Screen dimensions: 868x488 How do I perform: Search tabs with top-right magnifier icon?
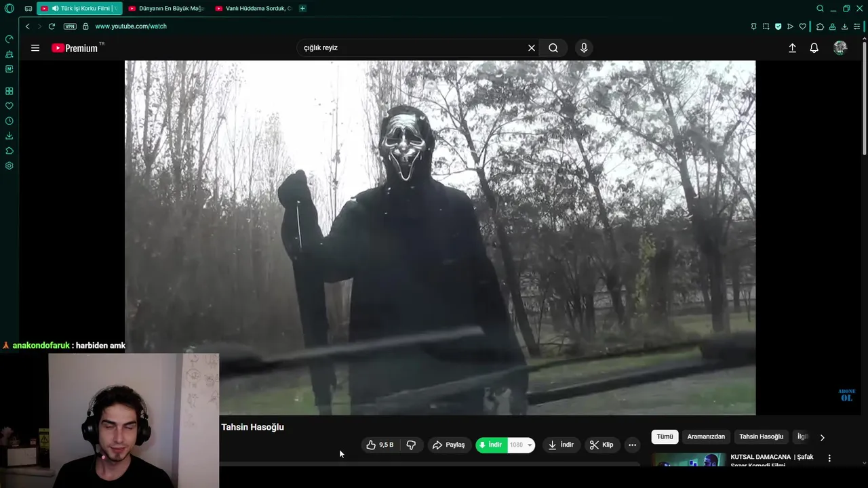click(820, 9)
